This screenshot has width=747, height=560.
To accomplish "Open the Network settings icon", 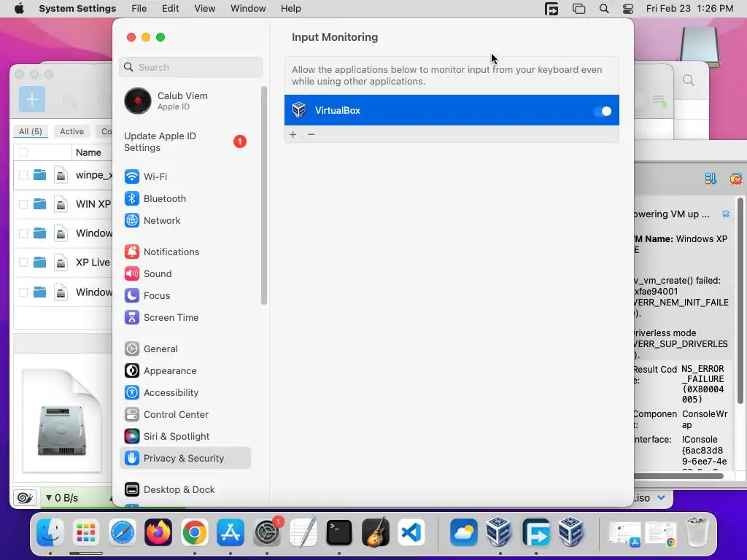I will (x=132, y=220).
